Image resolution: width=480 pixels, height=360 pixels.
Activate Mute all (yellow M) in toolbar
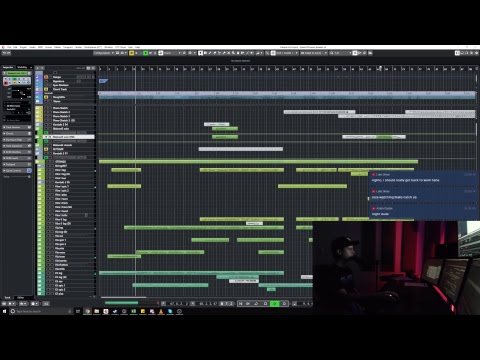[x=131, y=53]
